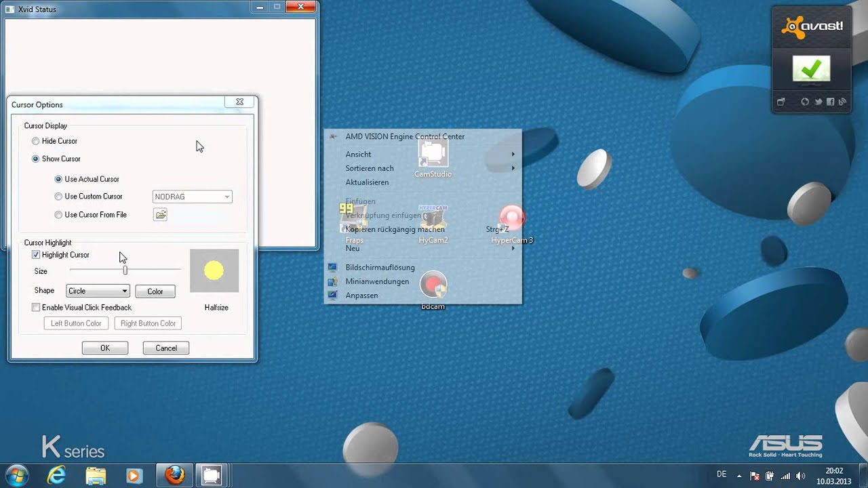
Task: Switch to Firefox in the taskbar
Action: 174,476
